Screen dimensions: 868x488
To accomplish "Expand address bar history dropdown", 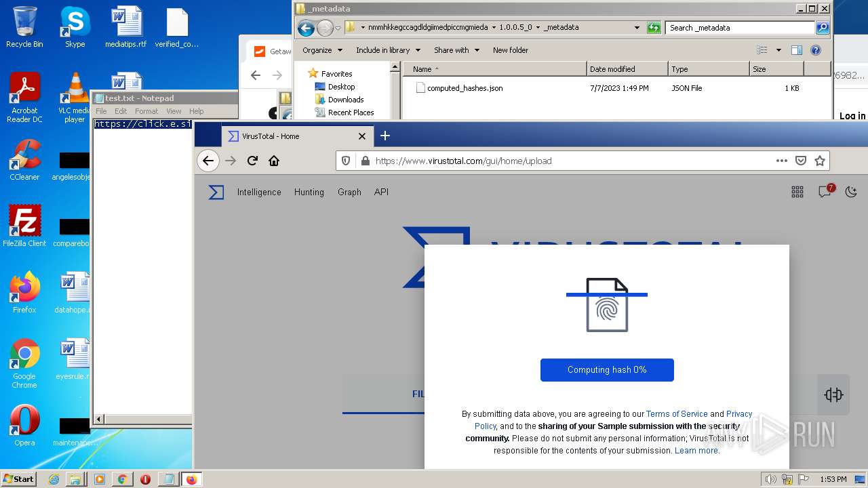I will point(637,28).
